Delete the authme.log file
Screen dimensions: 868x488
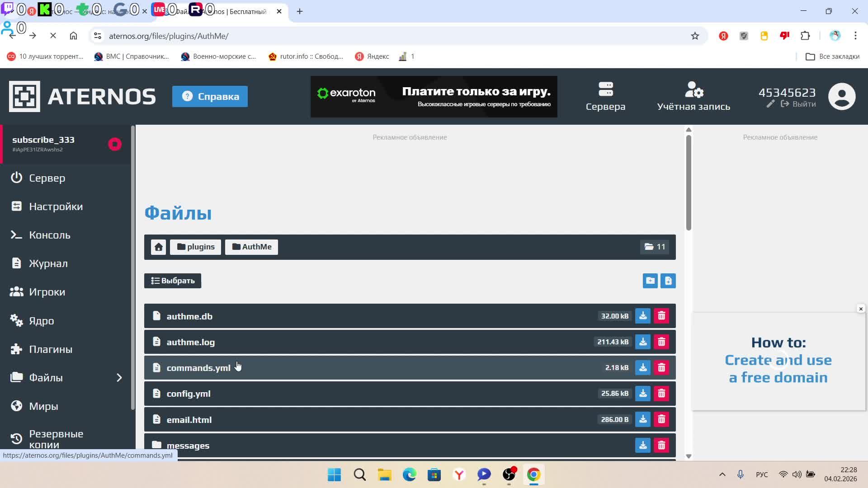(661, 342)
